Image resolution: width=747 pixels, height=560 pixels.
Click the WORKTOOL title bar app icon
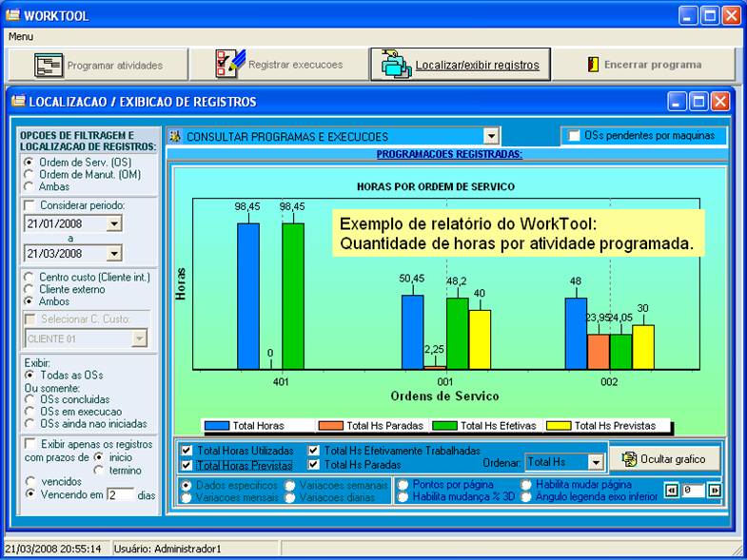click(13, 15)
